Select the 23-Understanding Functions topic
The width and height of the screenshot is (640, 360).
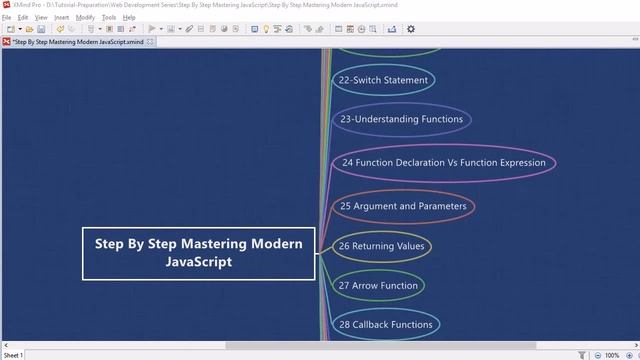coord(402,119)
